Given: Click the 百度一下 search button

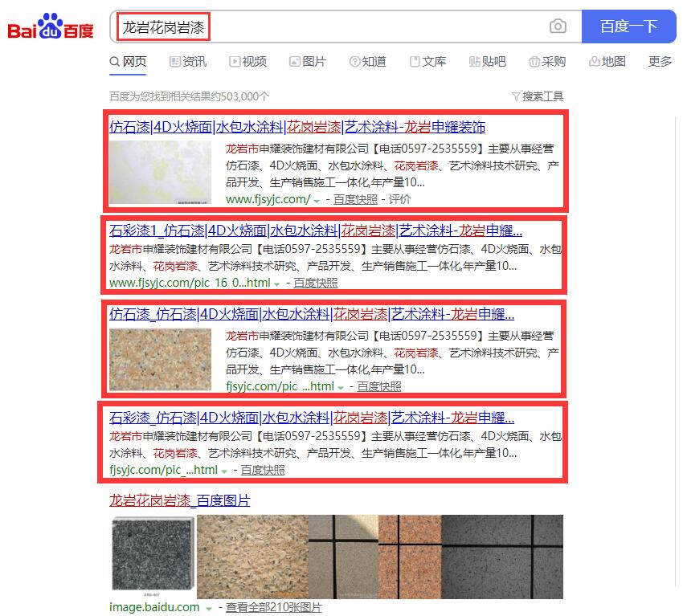Looking at the screenshot, I should pos(628,27).
